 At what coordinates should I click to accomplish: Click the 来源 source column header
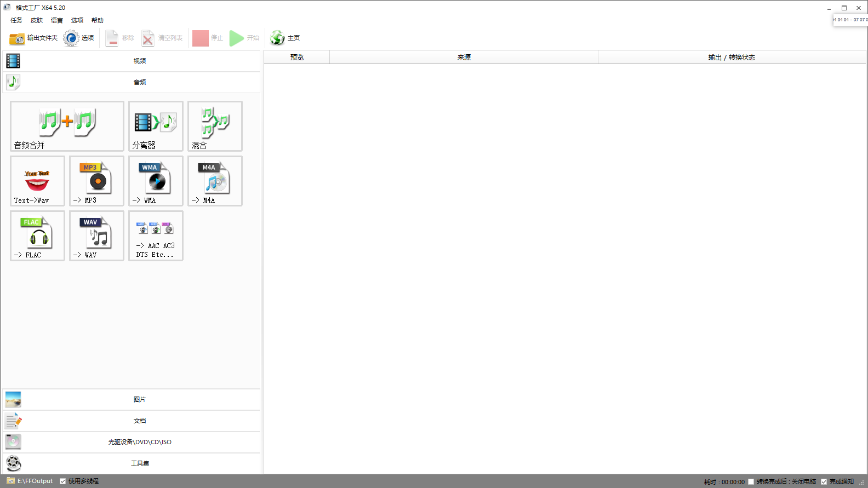pos(464,57)
